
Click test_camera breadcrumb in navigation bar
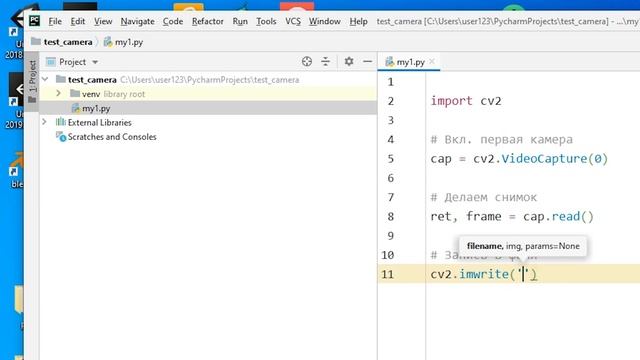[62, 42]
